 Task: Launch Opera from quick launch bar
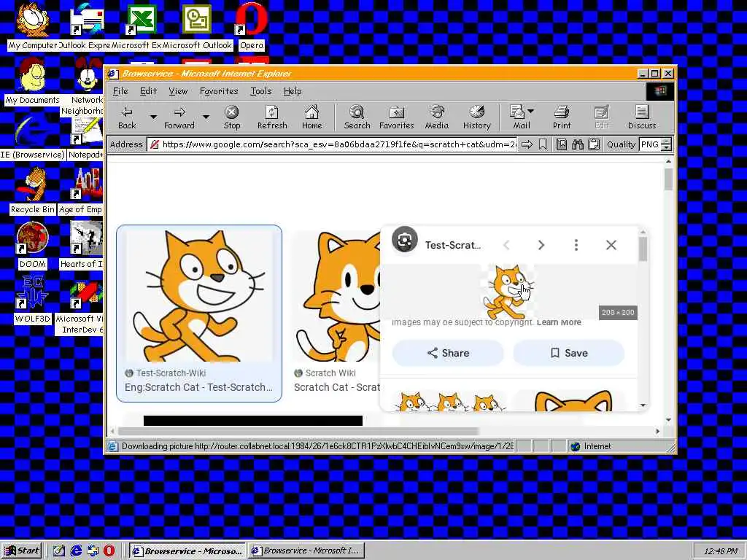coord(109,551)
